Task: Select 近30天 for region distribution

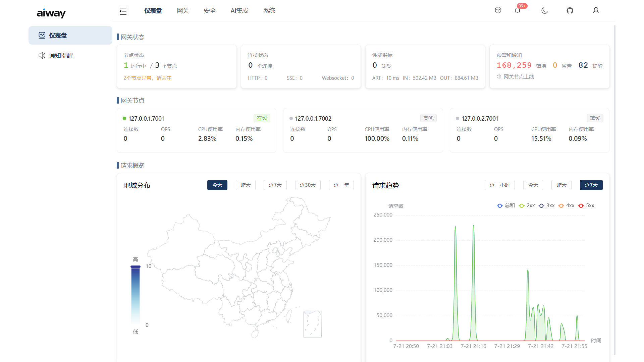Action: coord(308,185)
